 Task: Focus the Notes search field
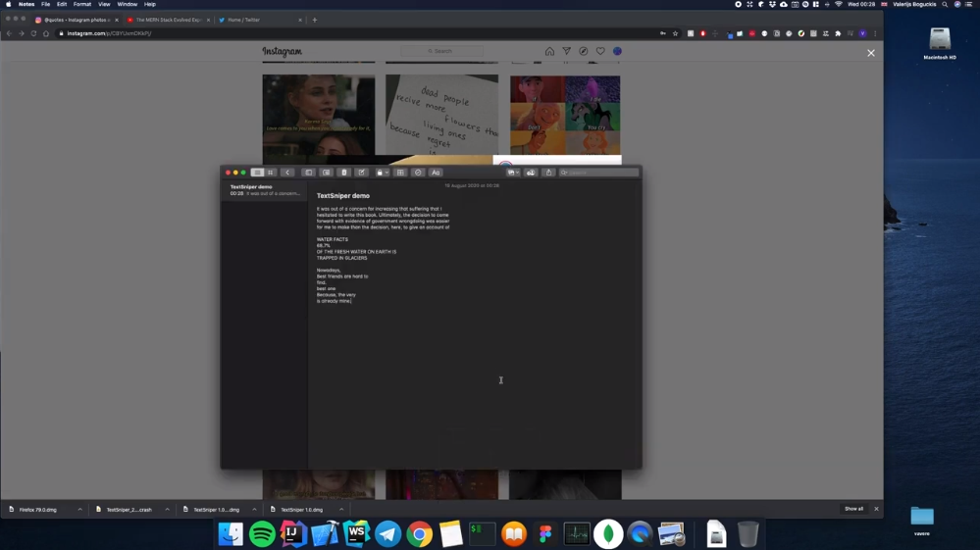[599, 173]
